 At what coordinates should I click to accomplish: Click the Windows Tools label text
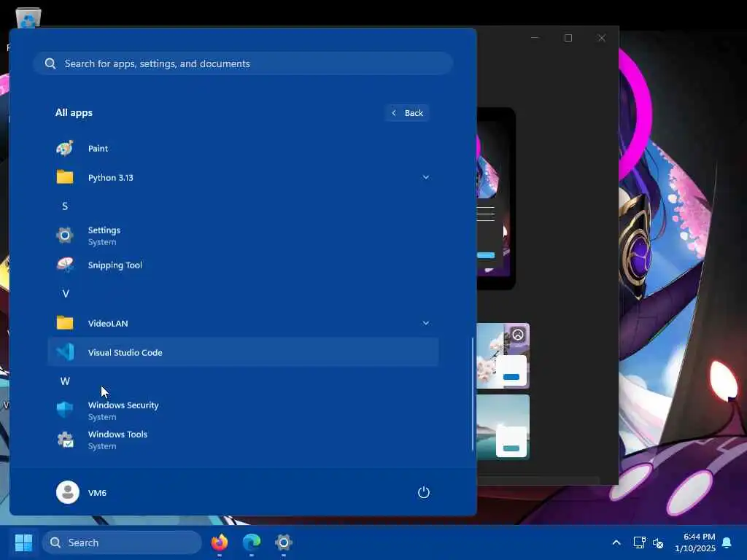117,435
